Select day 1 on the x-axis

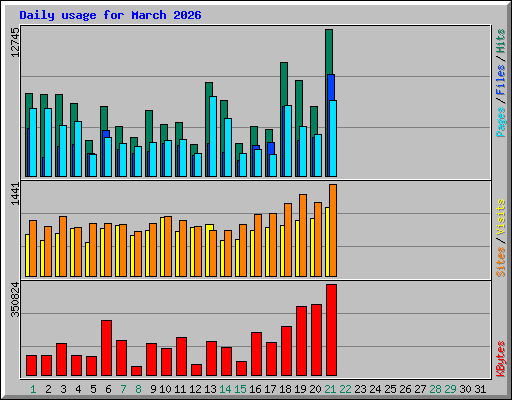click(x=33, y=389)
